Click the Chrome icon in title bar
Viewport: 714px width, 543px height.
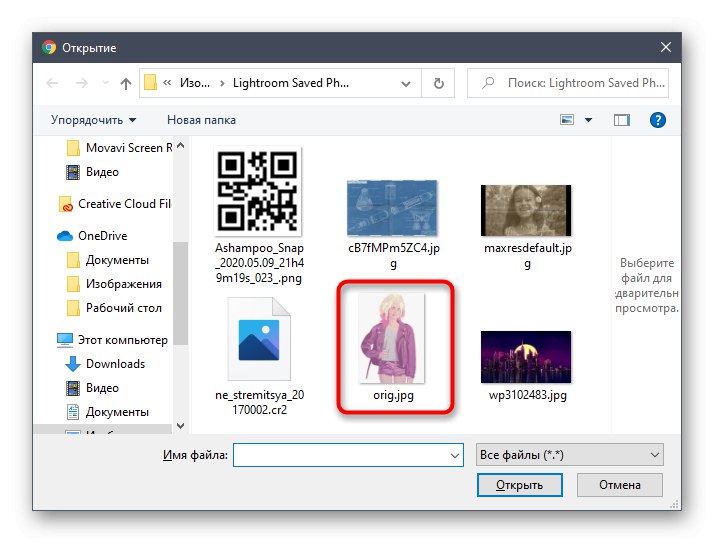click(49, 47)
